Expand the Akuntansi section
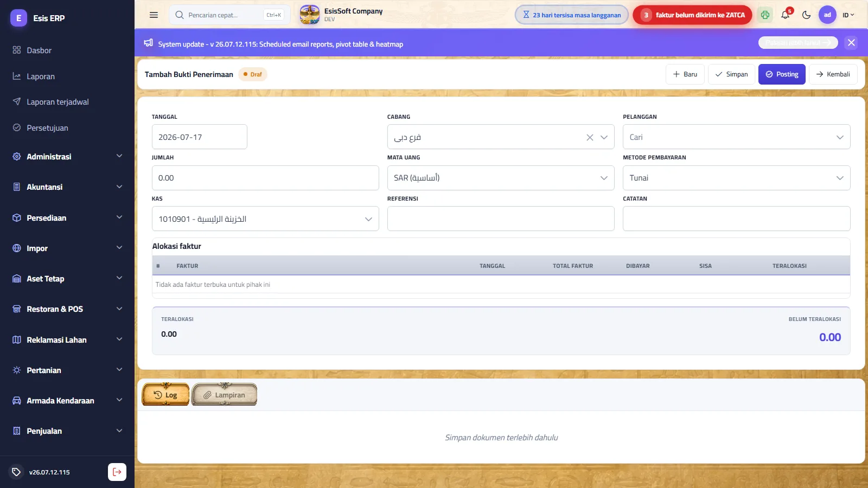This screenshot has width=868, height=488. [67, 187]
